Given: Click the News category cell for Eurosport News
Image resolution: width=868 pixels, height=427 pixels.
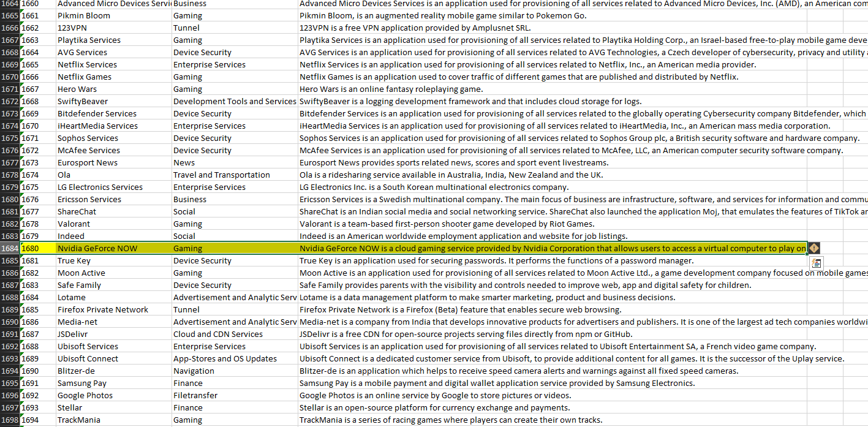Looking at the screenshot, I should click(x=235, y=162).
